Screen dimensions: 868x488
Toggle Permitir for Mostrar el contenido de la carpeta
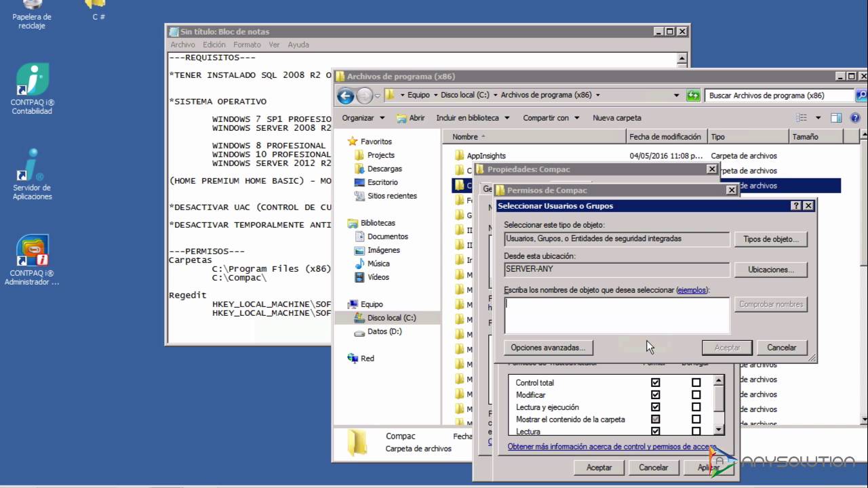655,420
